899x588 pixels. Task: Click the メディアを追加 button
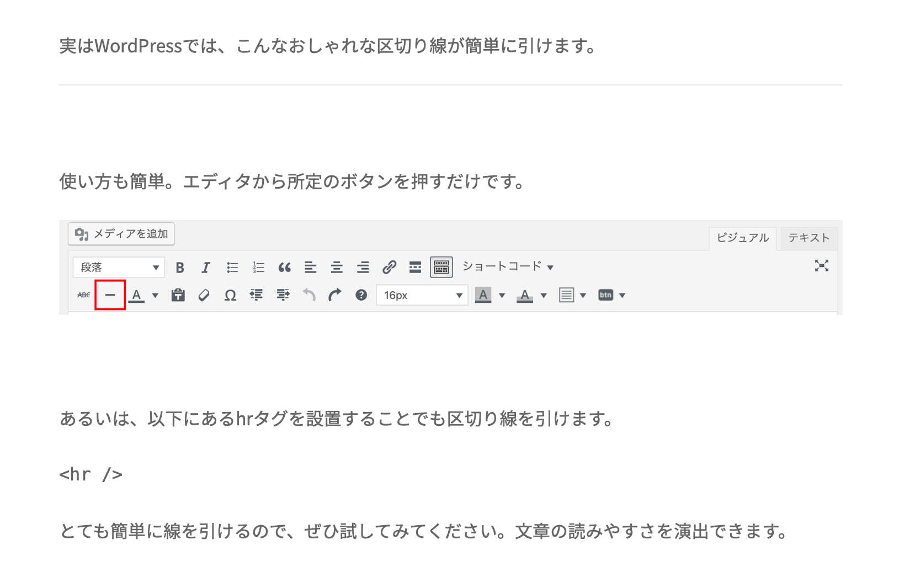[x=121, y=234]
